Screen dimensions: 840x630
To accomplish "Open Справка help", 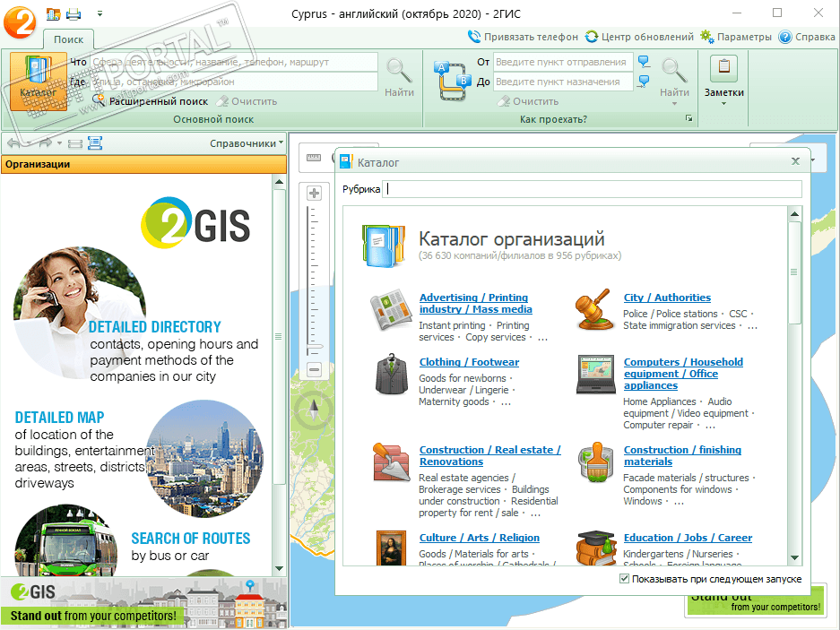I will 807,37.
